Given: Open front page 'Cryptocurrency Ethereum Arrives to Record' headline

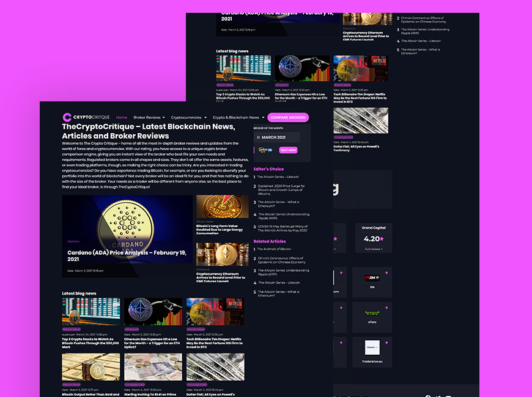Looking at the screenshot, I should (x=221, y=277).
